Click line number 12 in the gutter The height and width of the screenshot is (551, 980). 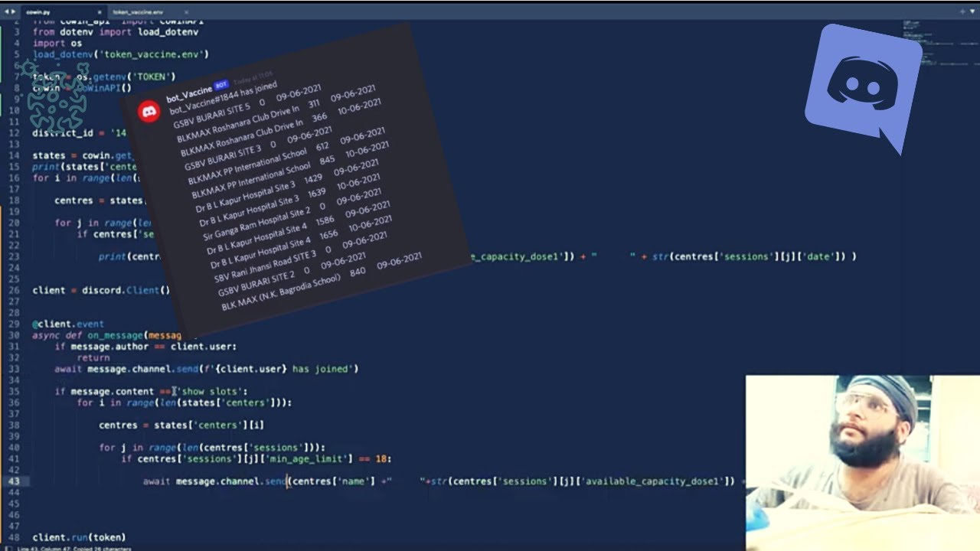[15, 132]
